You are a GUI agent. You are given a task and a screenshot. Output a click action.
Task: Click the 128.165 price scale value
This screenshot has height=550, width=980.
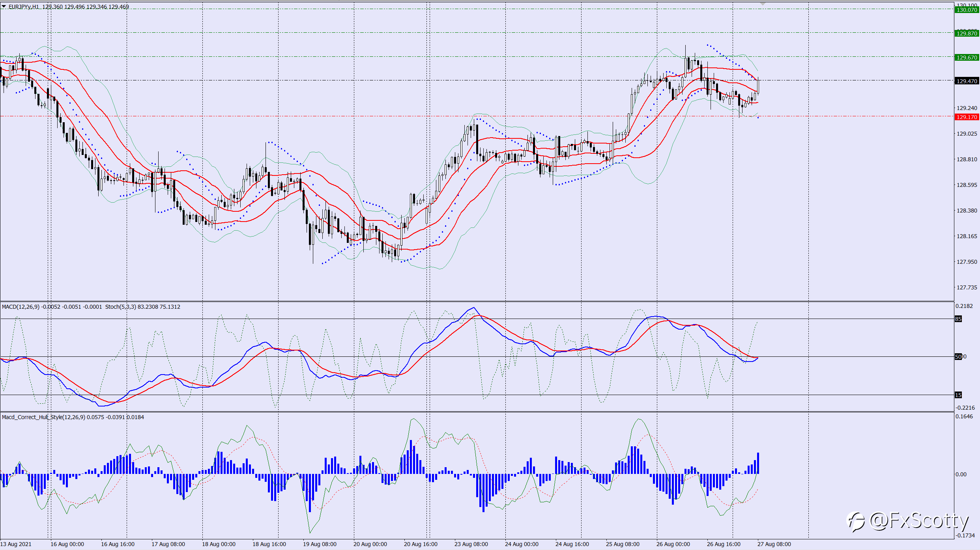(967, 236)
